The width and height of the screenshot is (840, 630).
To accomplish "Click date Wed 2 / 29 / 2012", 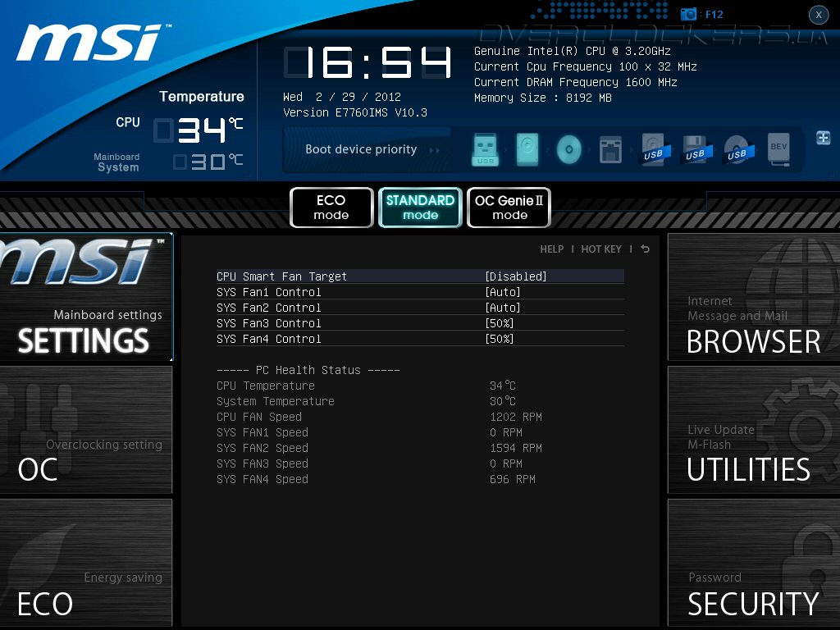I will tap(342, 97).
